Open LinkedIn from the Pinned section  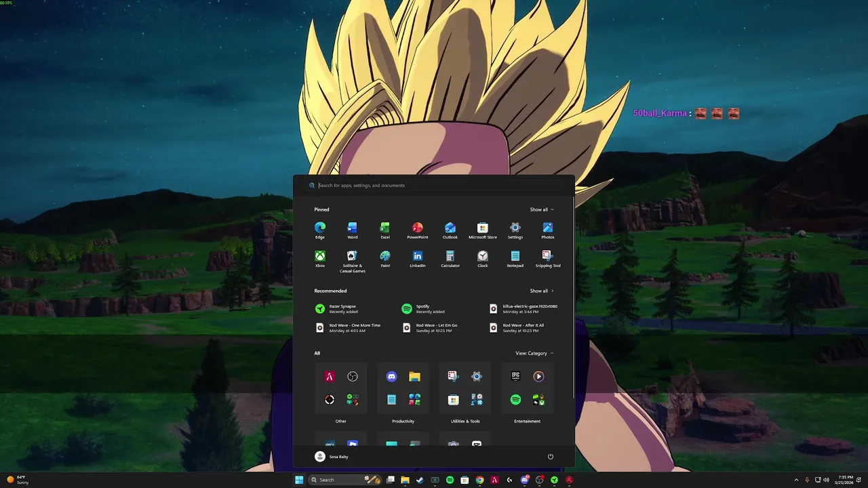point(417,259)
